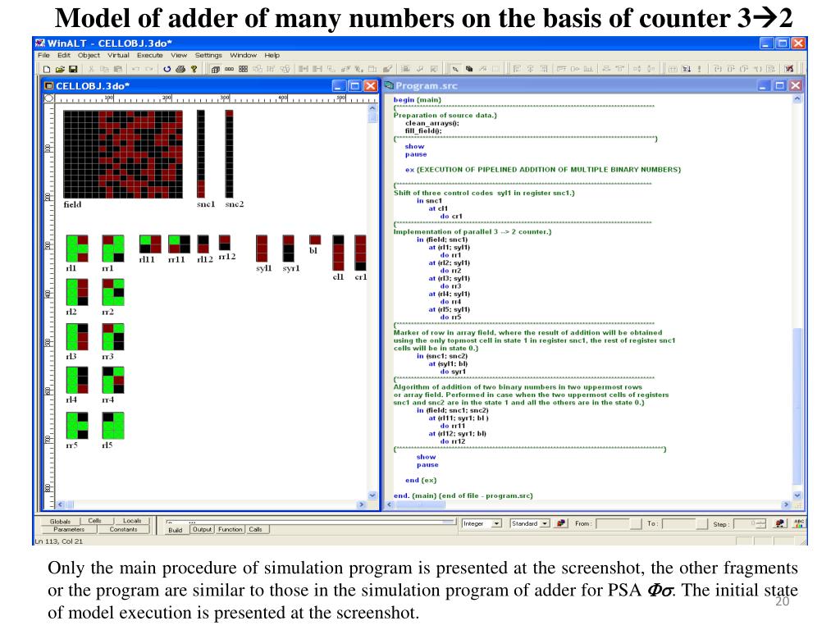Click the greyed Paste icon

click(118, 69)
